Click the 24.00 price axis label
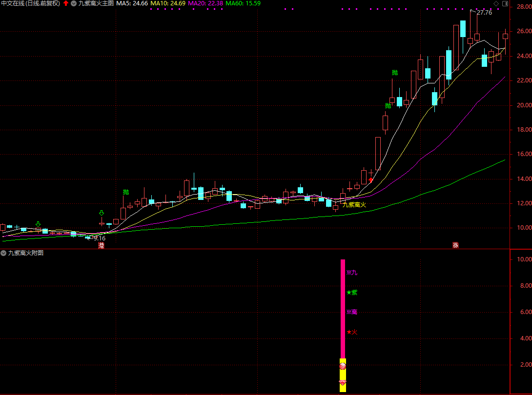 point(524,56)
